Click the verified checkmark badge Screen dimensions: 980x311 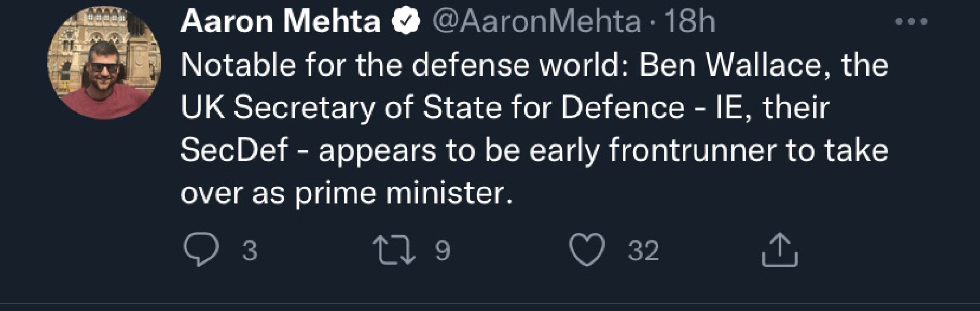point(405,22)
